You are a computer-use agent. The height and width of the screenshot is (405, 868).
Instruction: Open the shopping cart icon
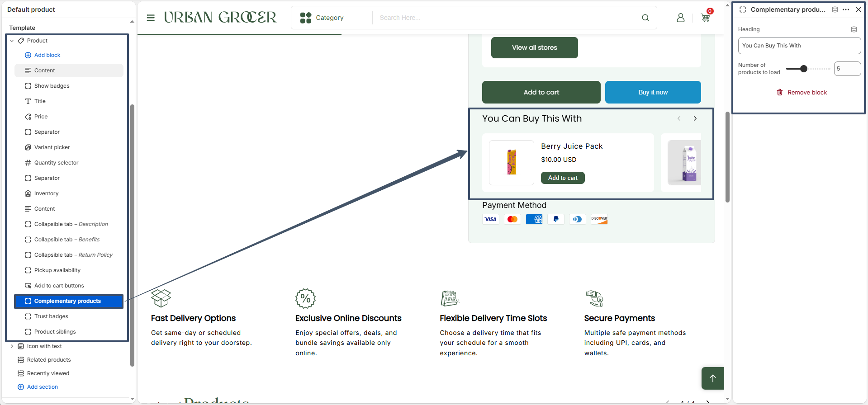705,18
